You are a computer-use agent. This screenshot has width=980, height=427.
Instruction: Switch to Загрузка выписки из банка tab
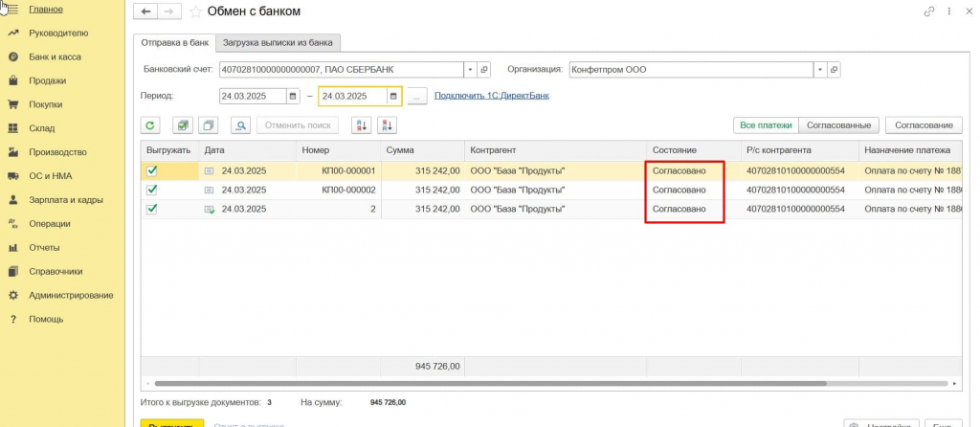[x=278, y=42]
